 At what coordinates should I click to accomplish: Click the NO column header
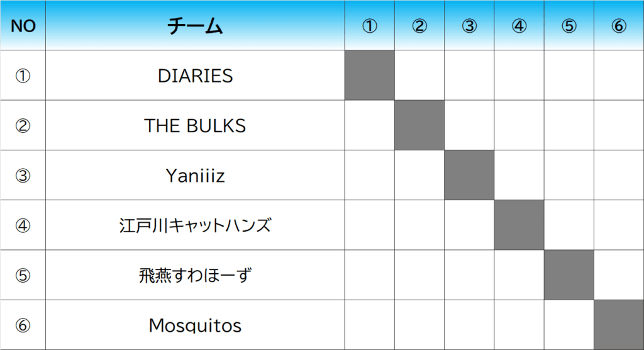click(23, 26)
